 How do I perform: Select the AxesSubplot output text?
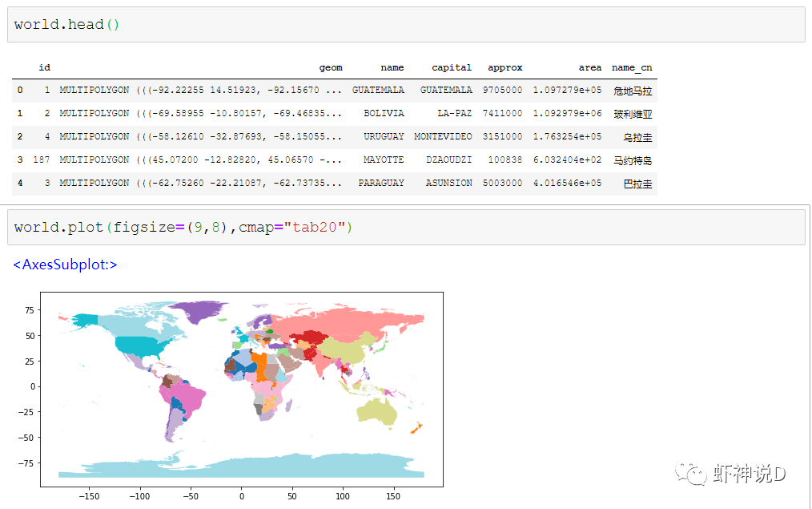point(65,265)
